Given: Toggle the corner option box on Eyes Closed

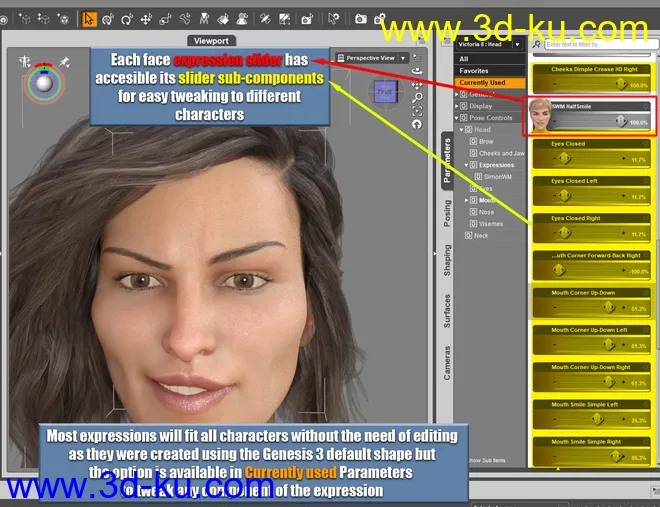Looking at the screenshot, I should (x=645, y=143).
